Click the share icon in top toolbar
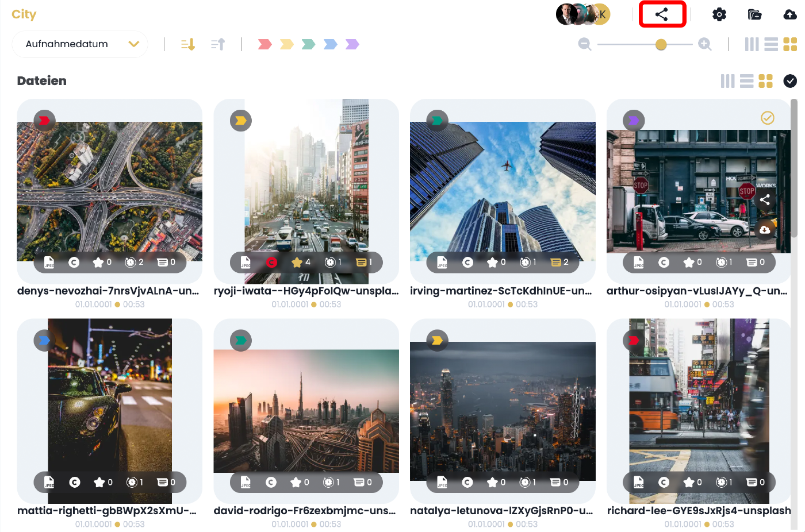 (x=661, y=14)
